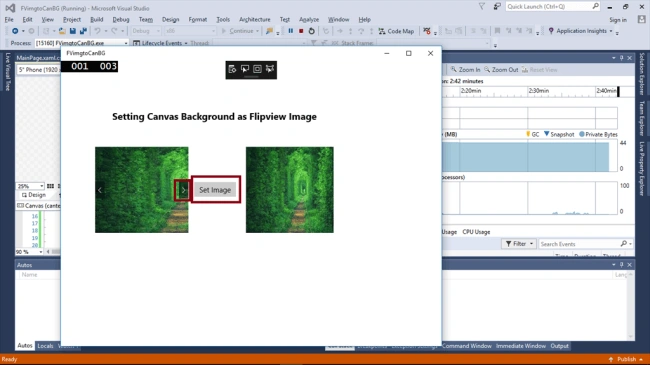The height and width of the screenshot is (365, 650).
Task: Open the Window menu
Action: point(338,19)
